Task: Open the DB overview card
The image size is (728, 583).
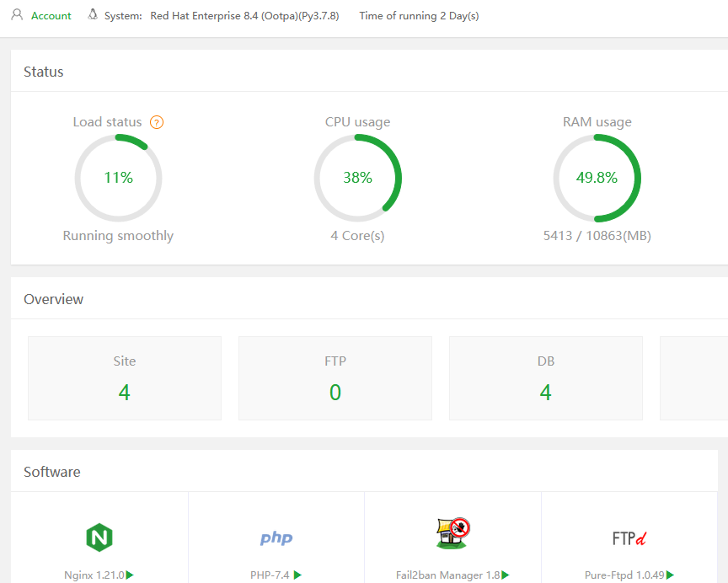Action: pos(546,378)
